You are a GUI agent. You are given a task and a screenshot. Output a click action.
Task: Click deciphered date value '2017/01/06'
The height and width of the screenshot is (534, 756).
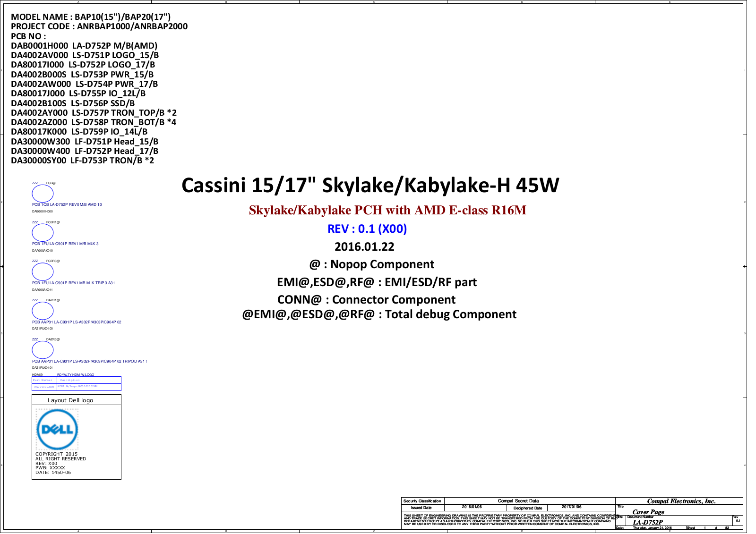pos(572,507)
